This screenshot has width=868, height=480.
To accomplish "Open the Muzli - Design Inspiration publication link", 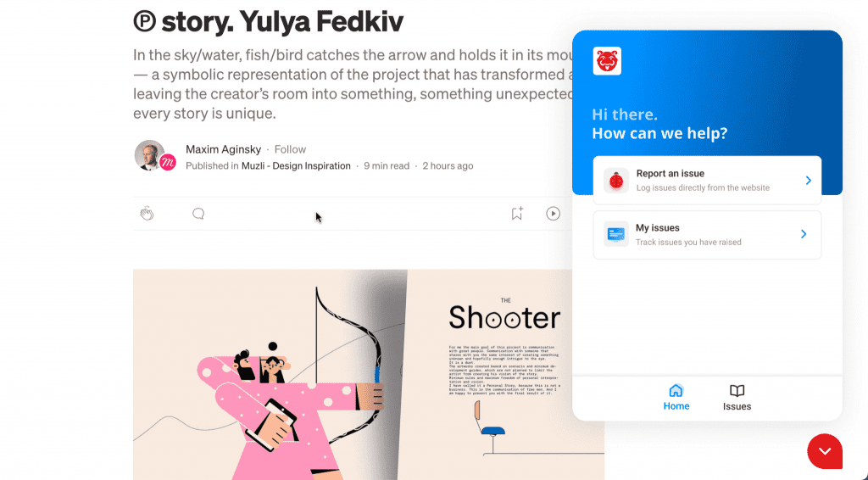I will coord(296,165).
